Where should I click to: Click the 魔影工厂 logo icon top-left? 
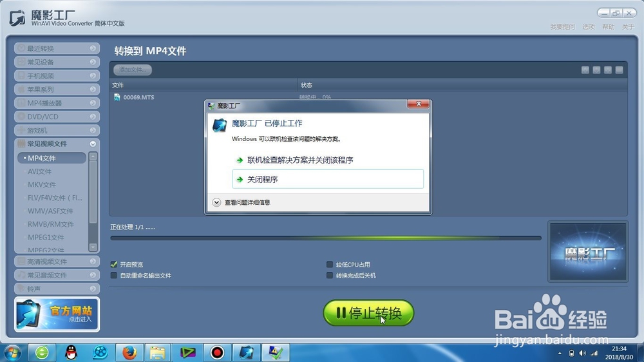17,18
